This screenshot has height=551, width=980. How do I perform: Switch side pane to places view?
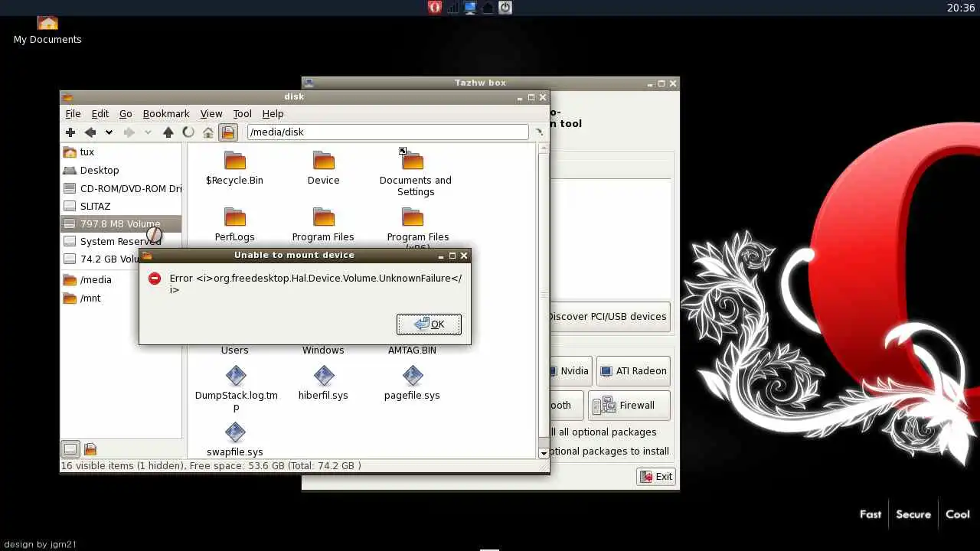tap(70, 449)
